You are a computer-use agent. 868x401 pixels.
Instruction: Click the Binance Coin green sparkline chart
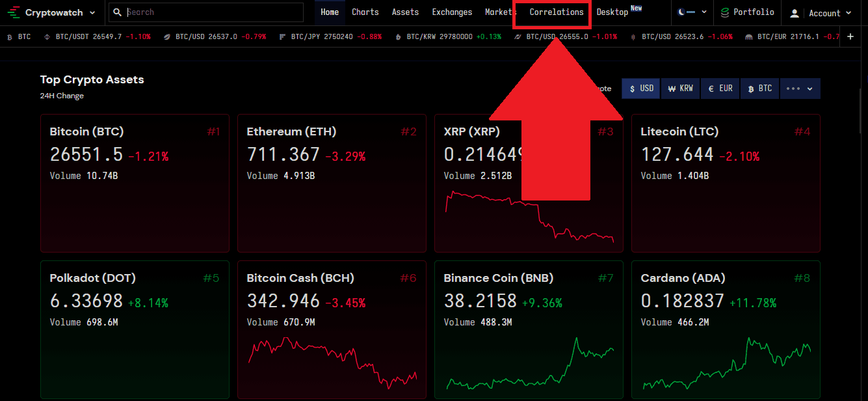click(x=529, y=364)
